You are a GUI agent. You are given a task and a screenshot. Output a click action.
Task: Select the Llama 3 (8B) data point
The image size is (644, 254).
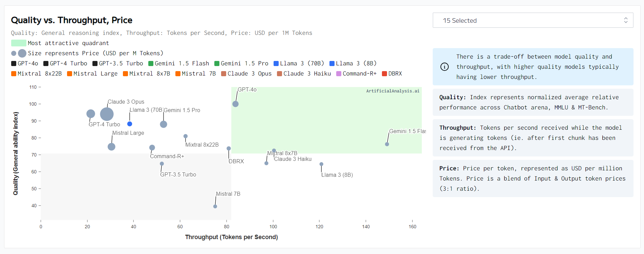(321, 164)
